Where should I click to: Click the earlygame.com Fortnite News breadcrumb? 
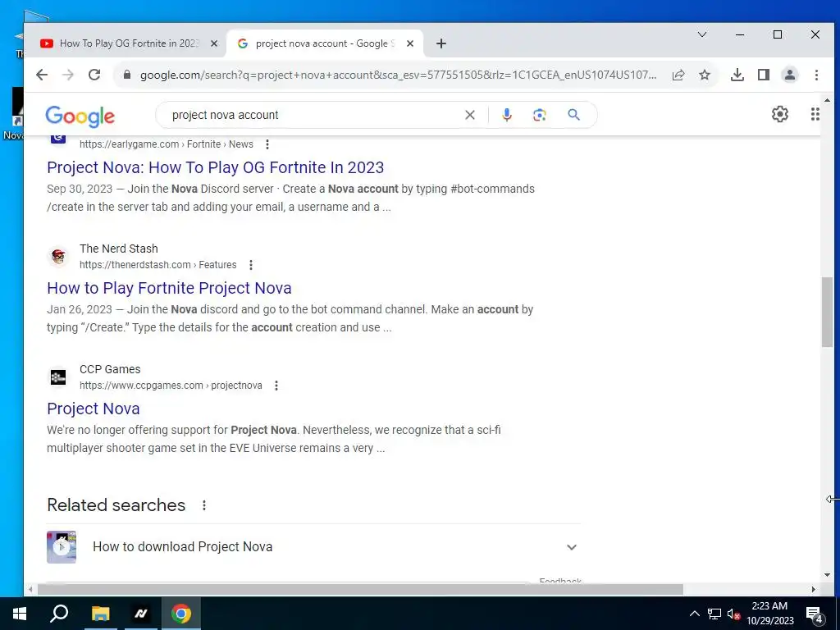[167, 144]
